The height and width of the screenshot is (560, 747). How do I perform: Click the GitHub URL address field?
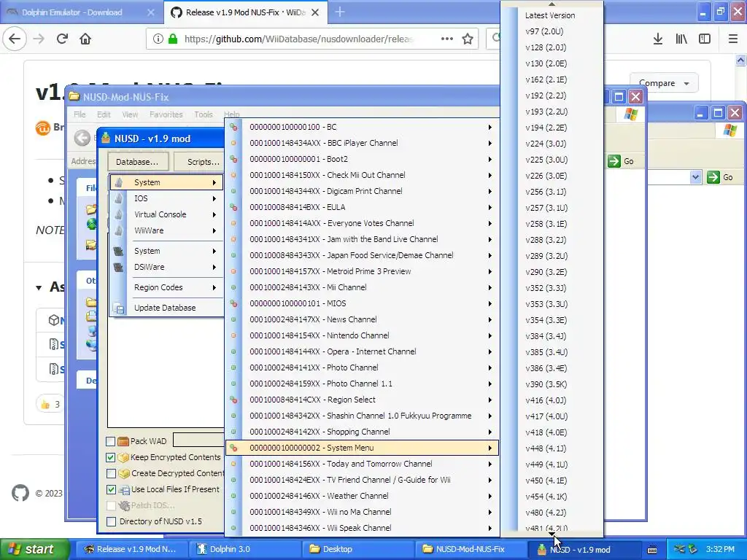point(298,39)
